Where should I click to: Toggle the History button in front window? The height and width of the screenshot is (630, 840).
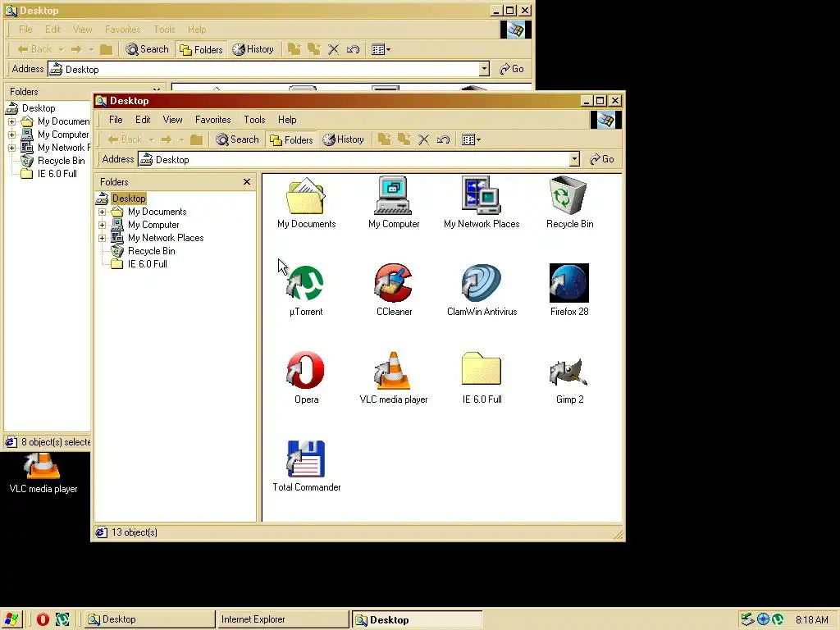(x=344, y=139)
